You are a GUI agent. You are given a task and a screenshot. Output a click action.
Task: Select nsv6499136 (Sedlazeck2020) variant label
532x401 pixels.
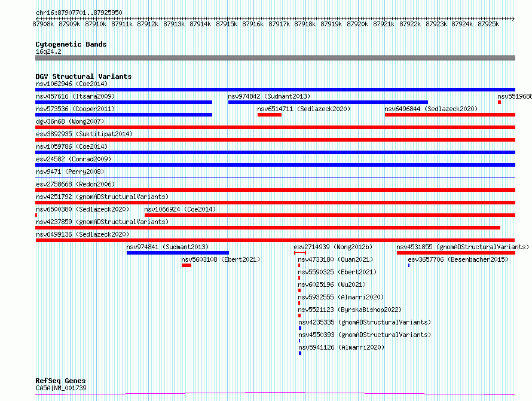pos(82,234)
